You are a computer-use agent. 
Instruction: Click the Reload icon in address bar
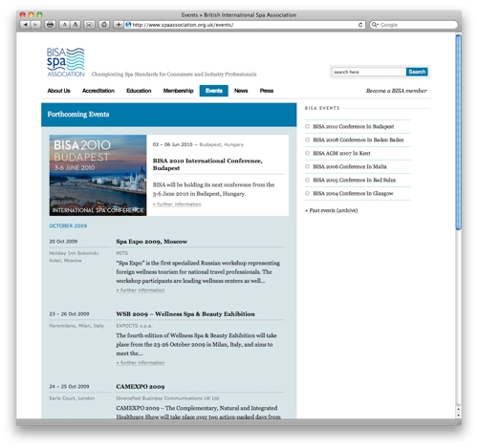coord(360,25)
